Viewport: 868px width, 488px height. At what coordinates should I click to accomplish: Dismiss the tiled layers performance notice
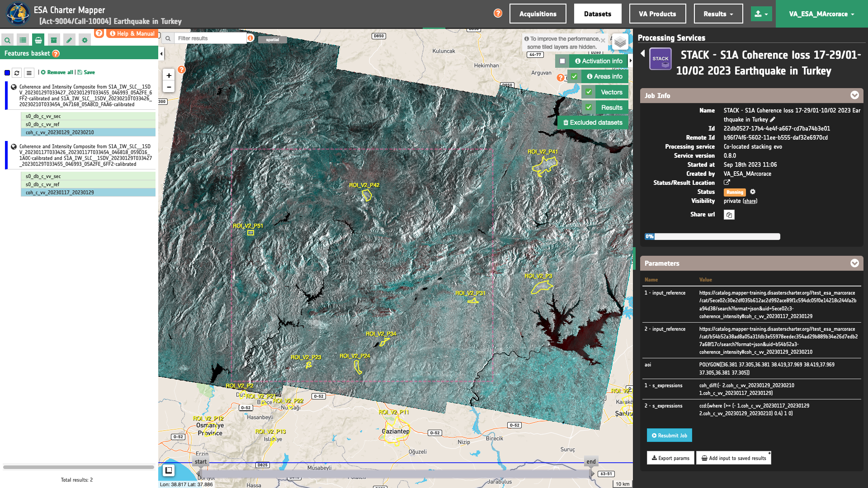603,40
